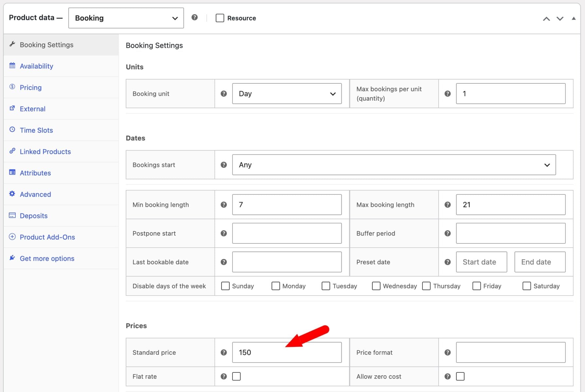Click help icon next to product type dropdown
The height and width of the screenshot is (392, 585).
click(x=195, y=18)
